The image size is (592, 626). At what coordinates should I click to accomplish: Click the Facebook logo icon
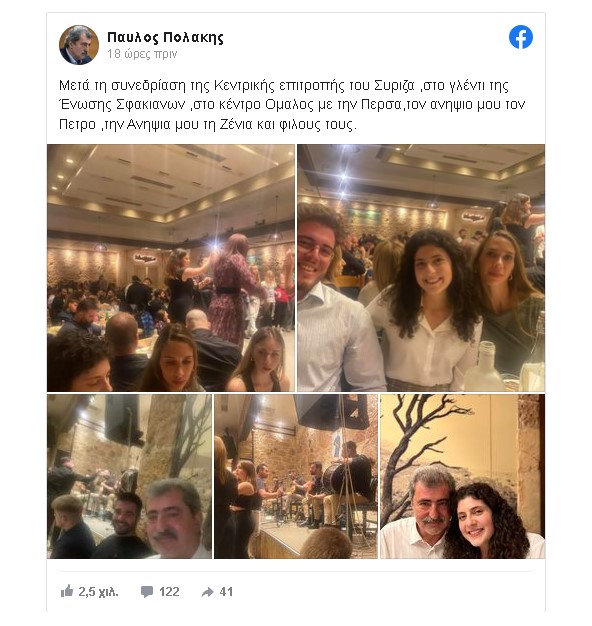pos(521,37)
